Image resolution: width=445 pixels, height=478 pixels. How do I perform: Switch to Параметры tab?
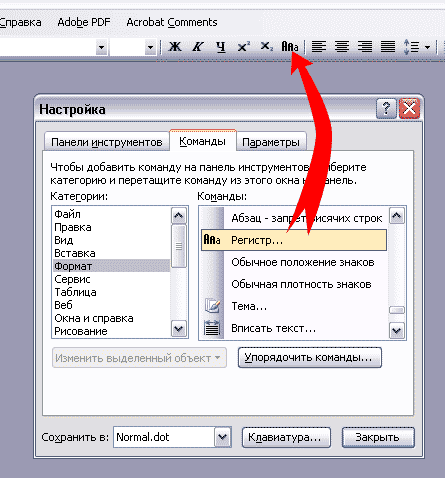pyautogui.click(x=271, y=142)
